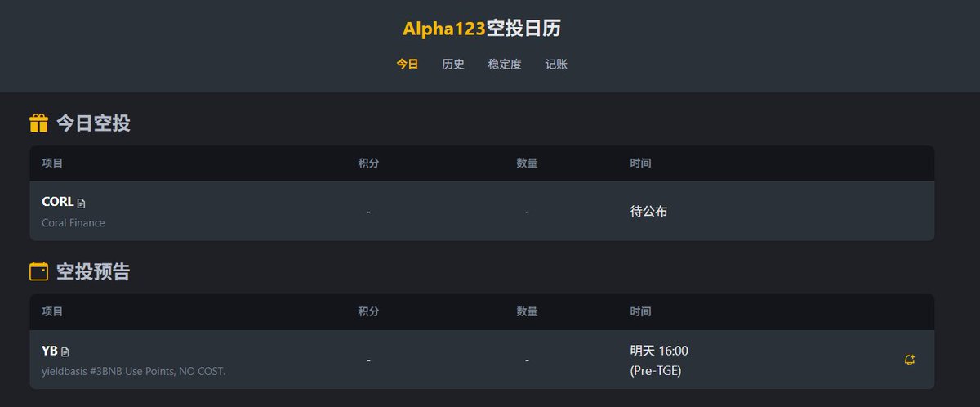Set a reminder with the YB bell icon
This screenshot has height=407, width=980.
tap(909, 360)
